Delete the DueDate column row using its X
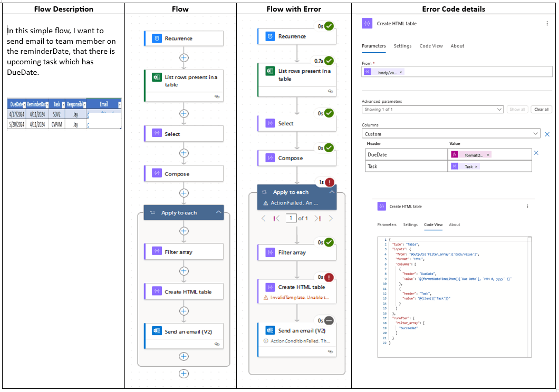The image size is (559, 392). tap(536, 153)
